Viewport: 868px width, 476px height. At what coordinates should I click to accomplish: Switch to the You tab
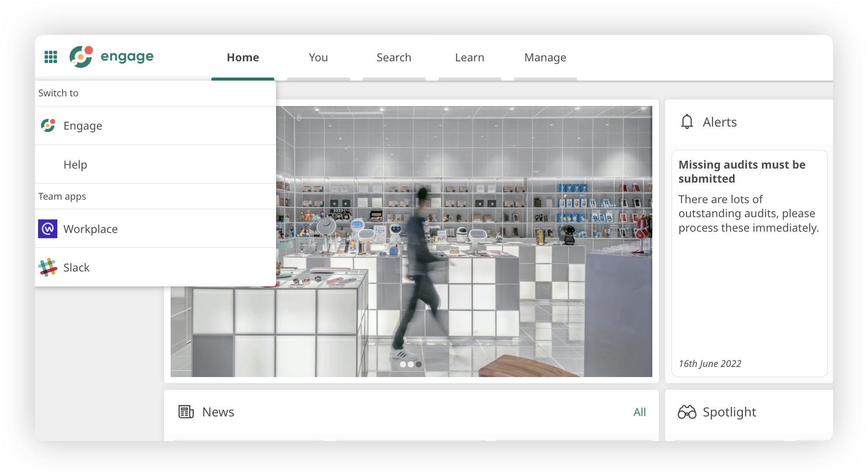pyautogui.click(x=318, y=57)
